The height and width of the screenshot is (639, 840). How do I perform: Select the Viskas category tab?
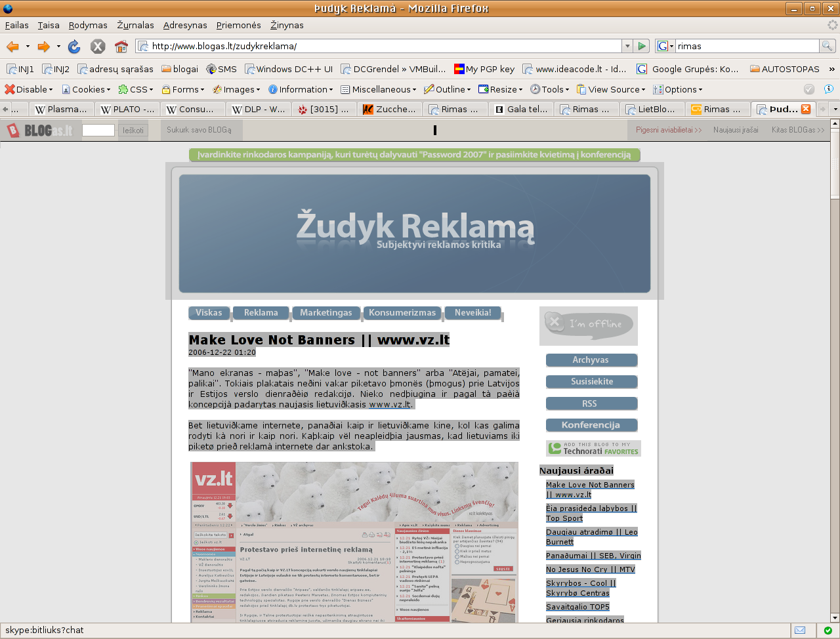[209, 313]
